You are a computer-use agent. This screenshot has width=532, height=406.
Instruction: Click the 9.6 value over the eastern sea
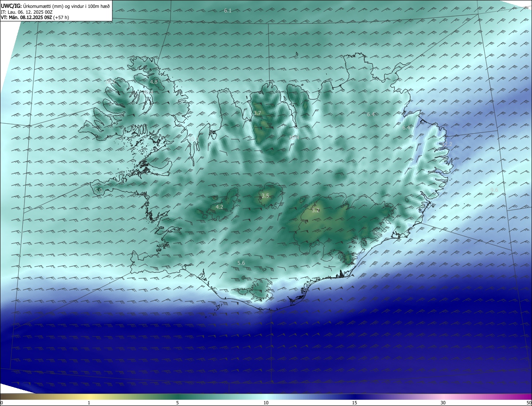pos(494,190)
